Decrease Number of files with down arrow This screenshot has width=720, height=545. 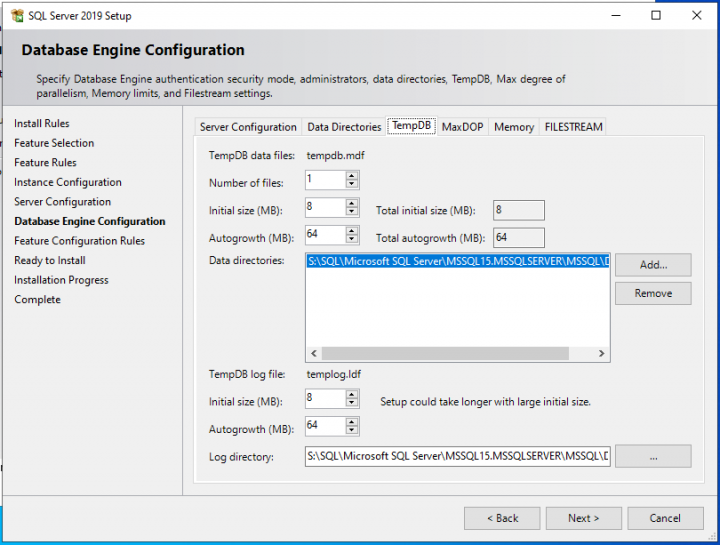[x=352, y=184]
